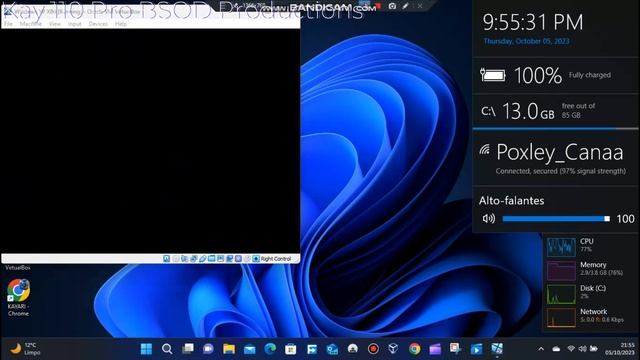
Task: Open Snipping Tool from the taskbar
Action: [x=456, y=349]
